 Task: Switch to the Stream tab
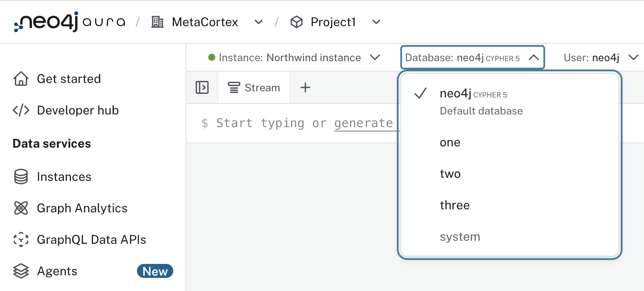[x=254, y=87]
